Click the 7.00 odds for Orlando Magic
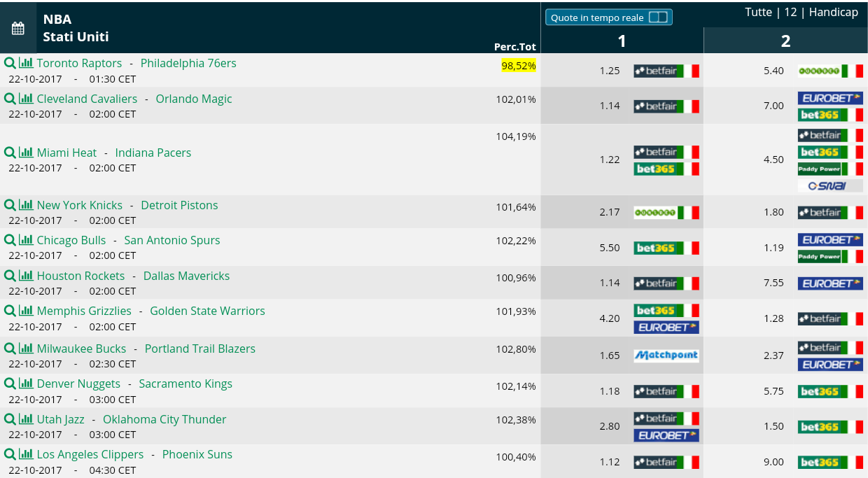 (773, 106)
